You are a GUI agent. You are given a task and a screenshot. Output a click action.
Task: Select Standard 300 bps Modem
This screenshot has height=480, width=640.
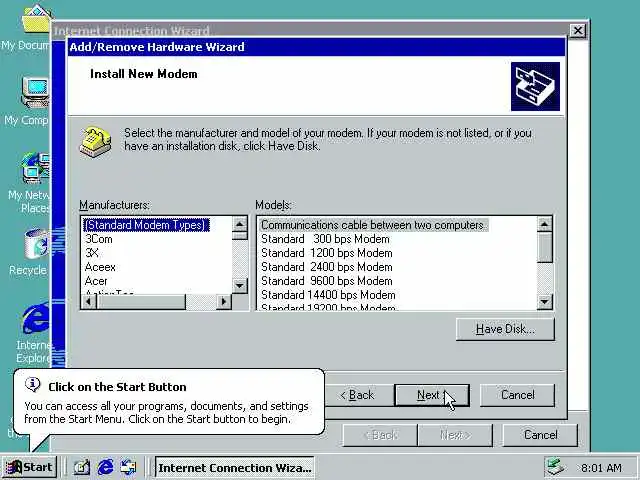[x=325, y=239]
